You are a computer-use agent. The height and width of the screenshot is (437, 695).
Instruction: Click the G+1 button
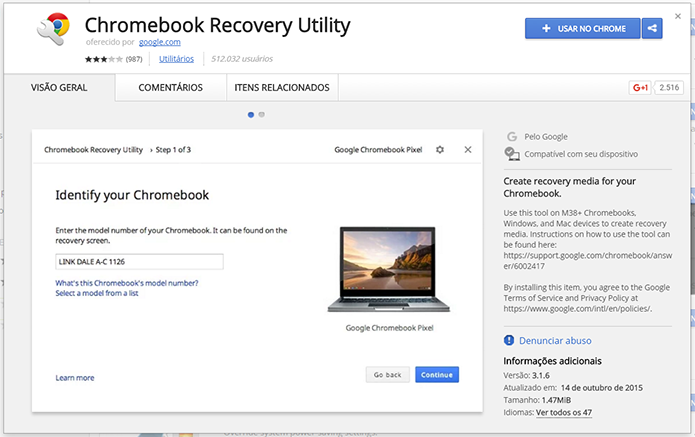coord(640,88)
